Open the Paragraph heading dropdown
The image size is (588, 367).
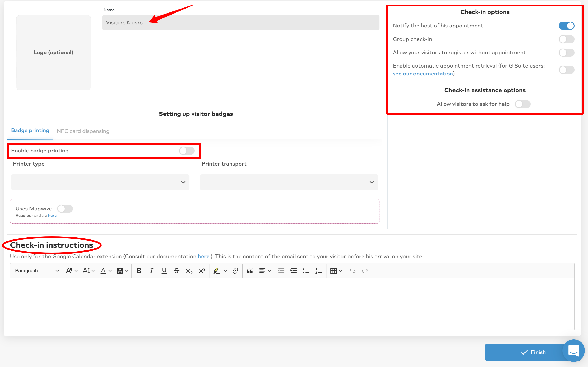coord(37,271)
